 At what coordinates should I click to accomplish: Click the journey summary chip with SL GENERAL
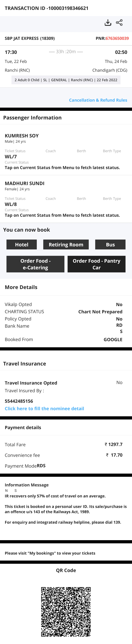(x=66, y=80)
